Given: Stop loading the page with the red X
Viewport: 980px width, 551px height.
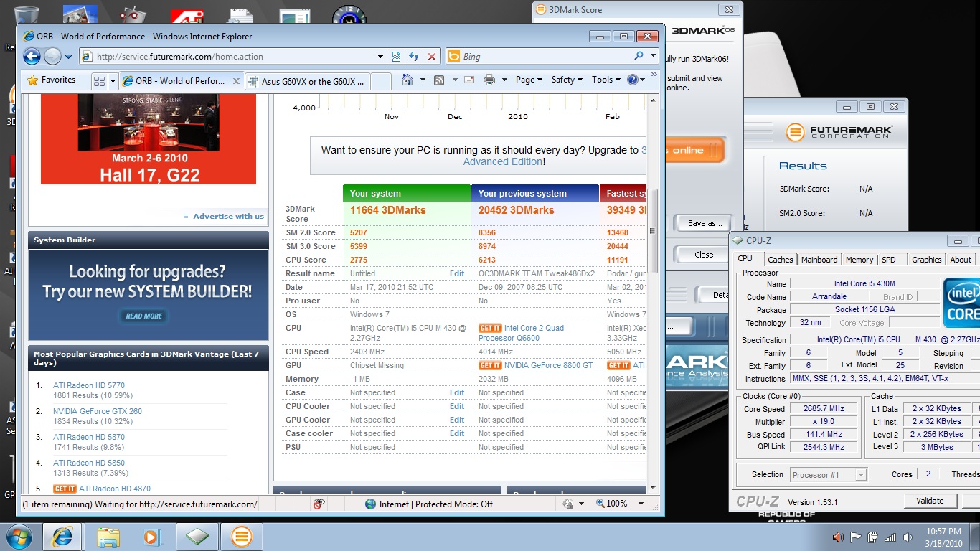Looking at the screenshot, I should [432, 57].
